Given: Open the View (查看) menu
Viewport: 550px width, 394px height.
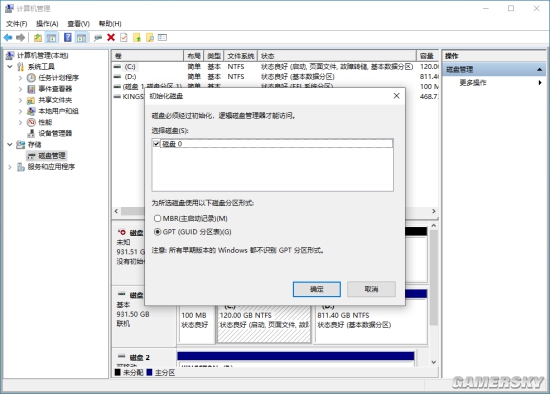Looking at the screenshot, I should [78, 24].
